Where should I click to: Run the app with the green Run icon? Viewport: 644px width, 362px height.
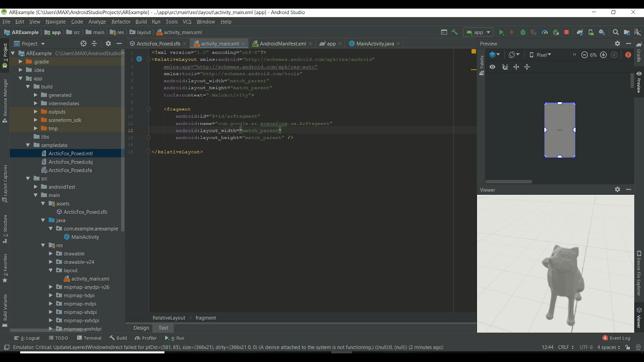(502, 32)
